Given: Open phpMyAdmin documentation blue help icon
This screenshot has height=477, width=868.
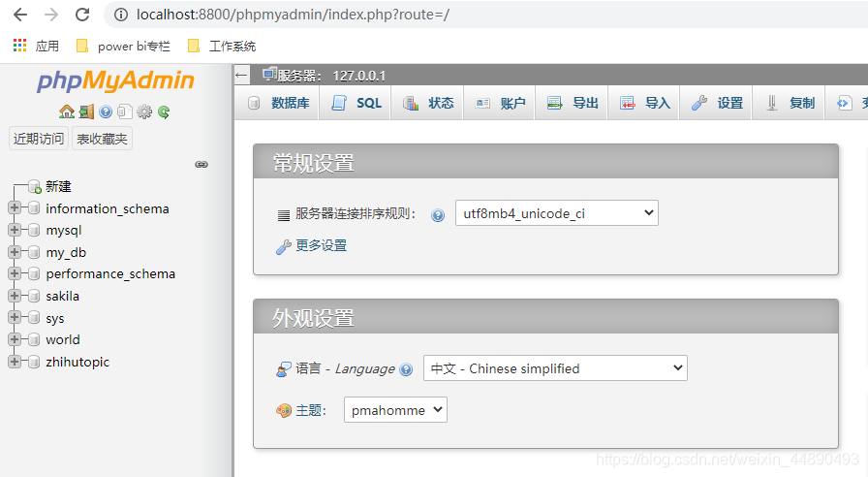Looking at the screenshot, I should [x=106, y=111].
